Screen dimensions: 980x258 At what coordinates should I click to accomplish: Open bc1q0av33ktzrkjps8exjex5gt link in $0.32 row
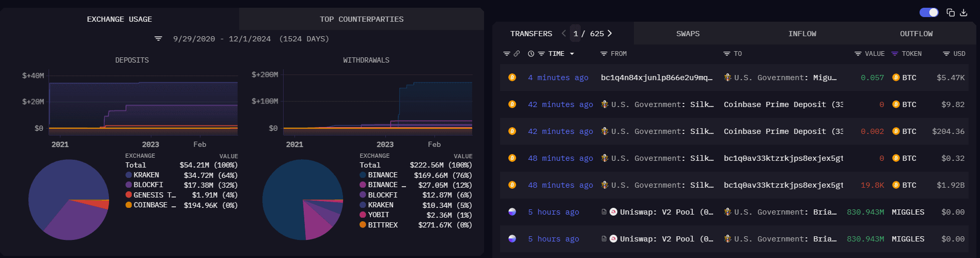coord(783,158)
